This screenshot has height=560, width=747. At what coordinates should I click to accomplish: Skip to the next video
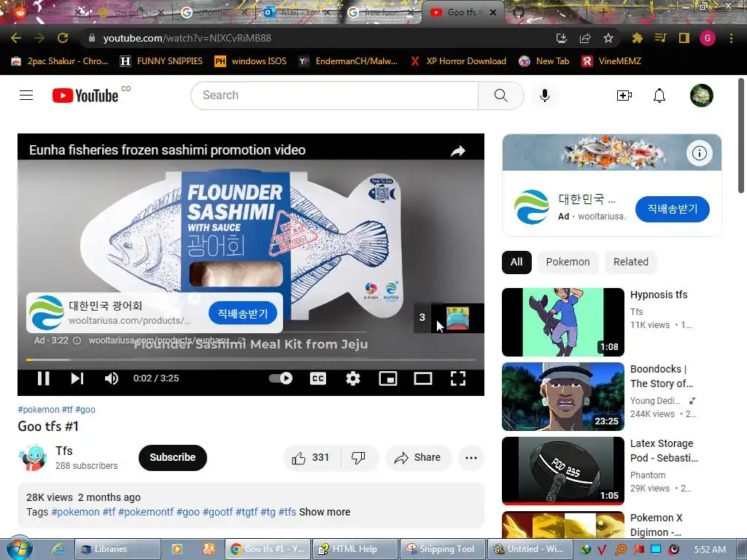click(x=77, y=378)
